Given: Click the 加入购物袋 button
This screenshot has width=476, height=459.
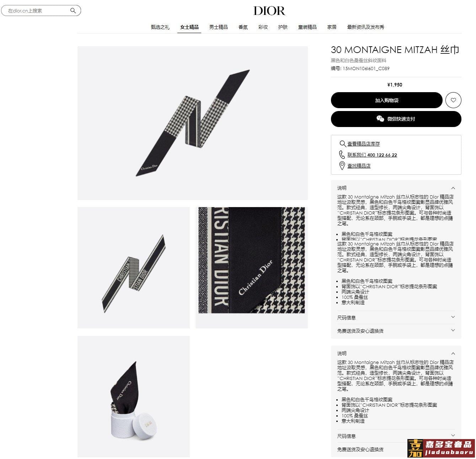Looking at the screenshot, I should pos(387,100).
